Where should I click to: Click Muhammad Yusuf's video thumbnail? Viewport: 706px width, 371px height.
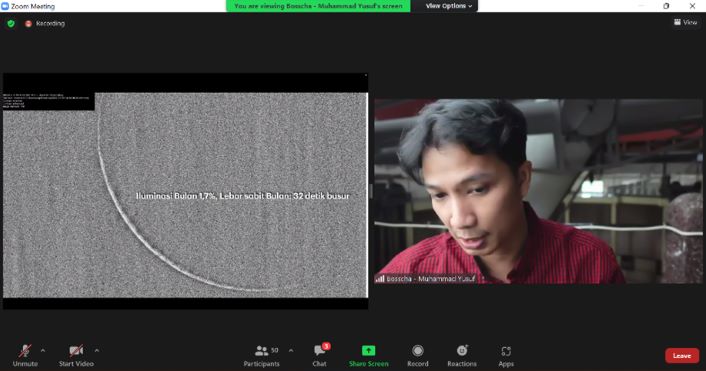pos(538,191)
